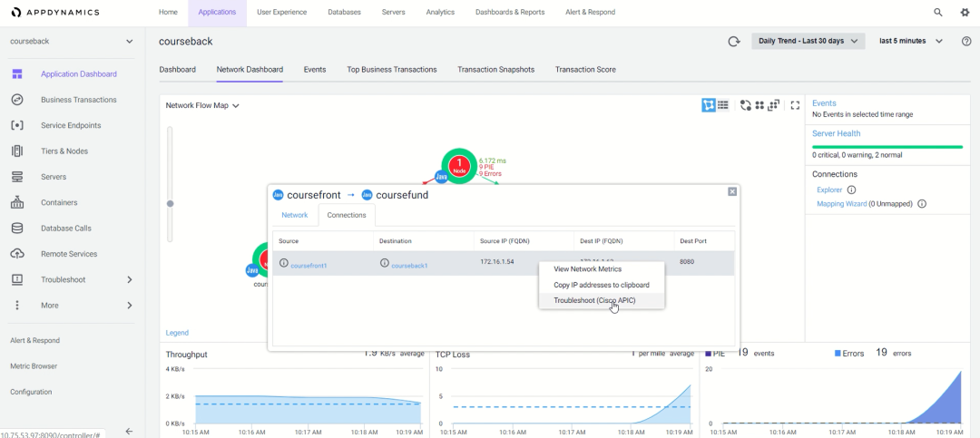This screenshot has height=438, width=980.
Task: Click the flow map zoom slider handle
Action: pos(170,203)
